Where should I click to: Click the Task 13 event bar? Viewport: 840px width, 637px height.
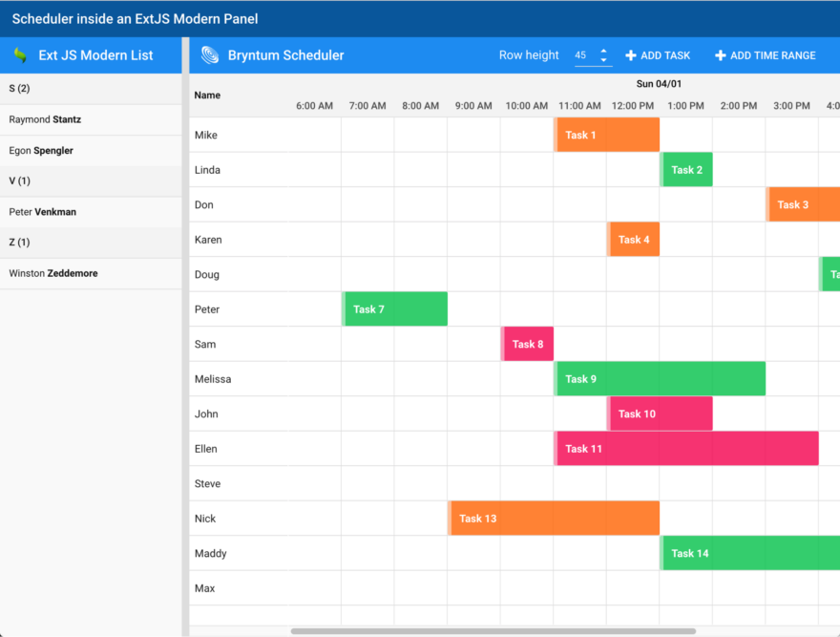pyautogui.click(x=554, y=518)
